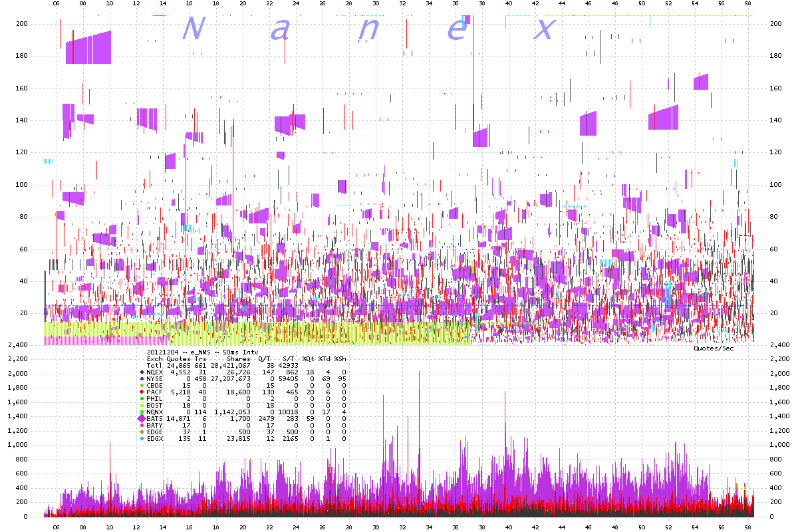Select the 'NYSE' exchange label
This screenshot has height=532, width=798.
click(154, 380)
